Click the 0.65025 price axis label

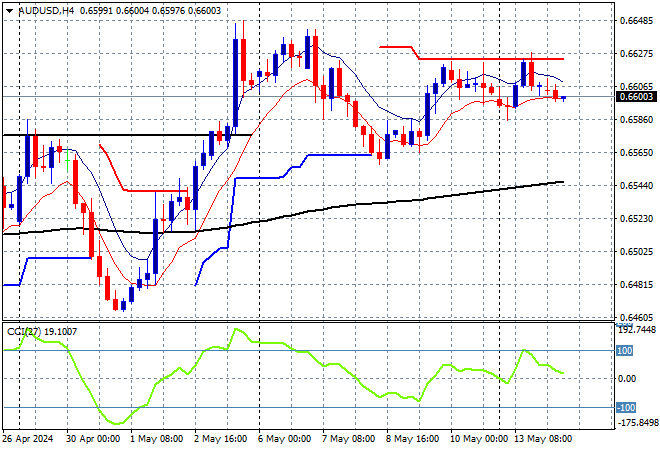pos(637,252)
